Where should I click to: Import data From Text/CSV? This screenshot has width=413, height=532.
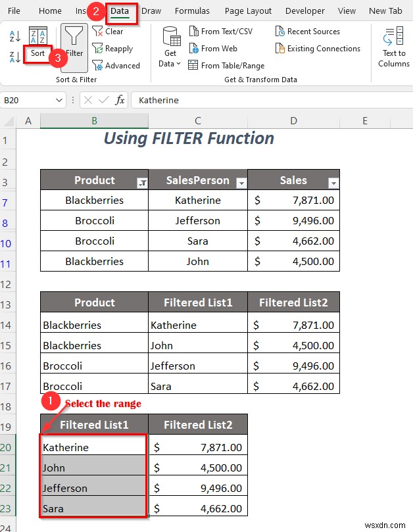point(220,32)
